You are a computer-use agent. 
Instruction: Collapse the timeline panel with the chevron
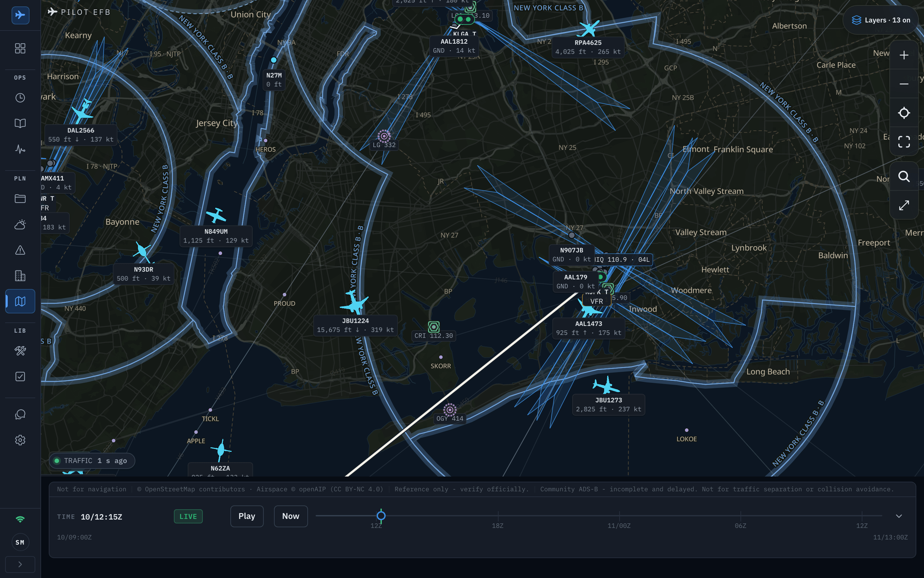[899, 516]
